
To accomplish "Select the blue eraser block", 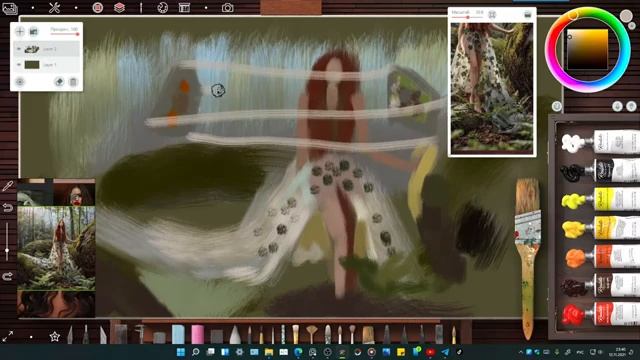I will point(178,334).
